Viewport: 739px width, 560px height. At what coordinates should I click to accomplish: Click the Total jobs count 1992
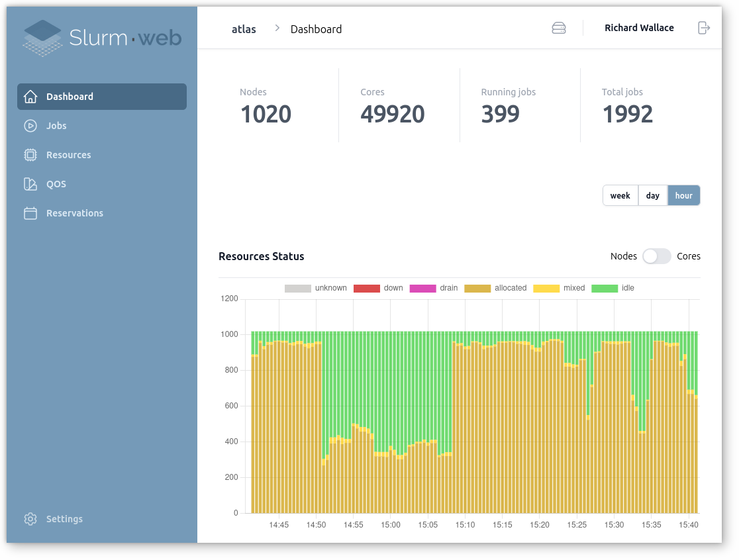pyautogui.click(x=628, y=114)
